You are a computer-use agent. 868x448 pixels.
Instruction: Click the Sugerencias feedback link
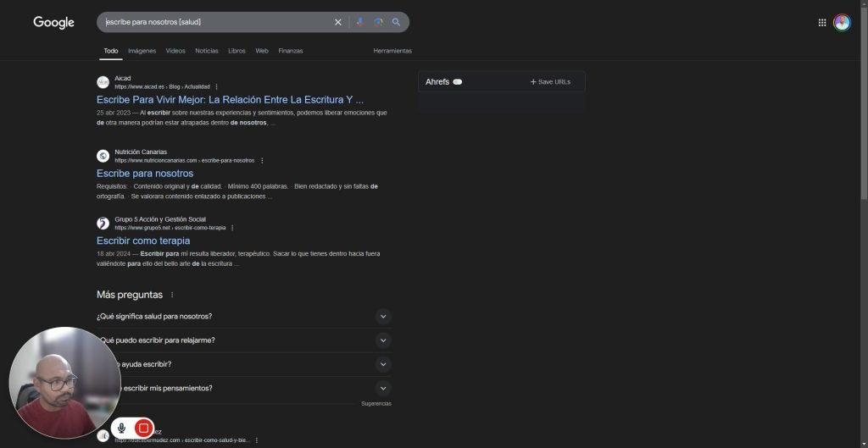pos(376,404)
